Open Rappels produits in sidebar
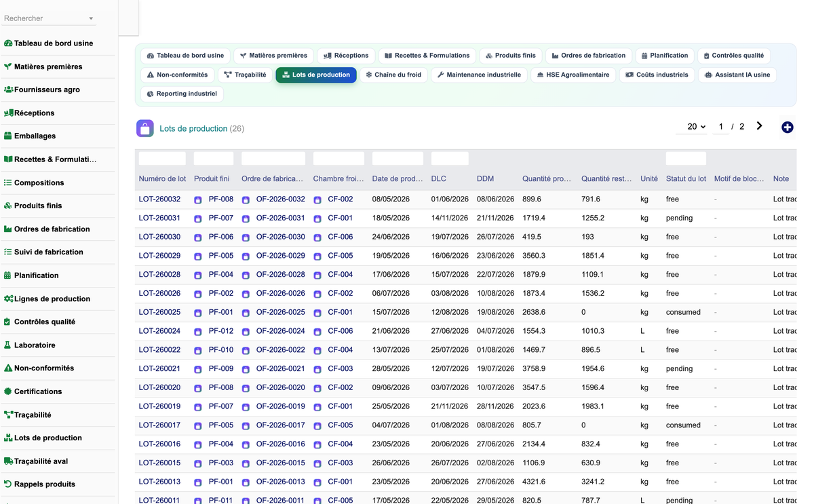814x504 pixels. [x=39, y=484]
